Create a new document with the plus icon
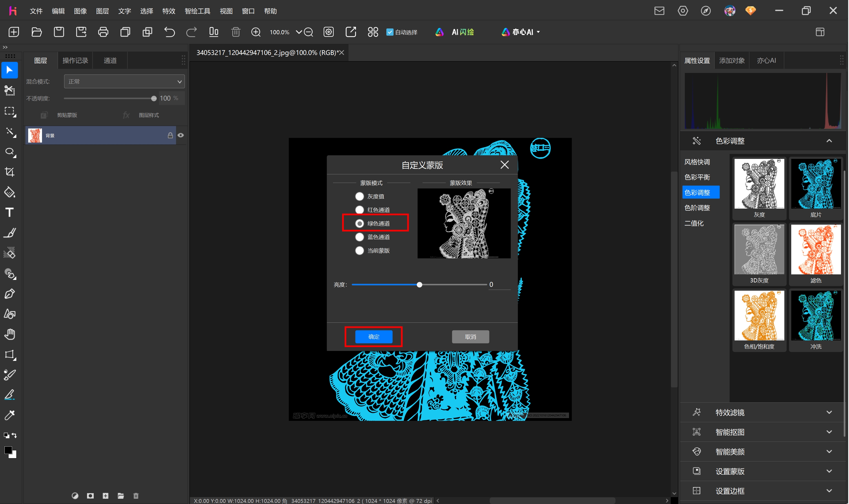This screenshot has height=504, width=849. (14, 32)
